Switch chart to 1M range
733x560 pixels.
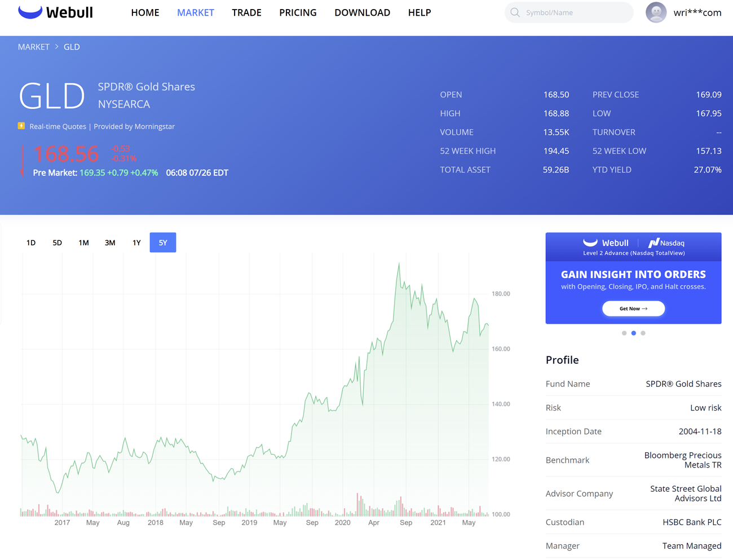pyautogui.click(x=83, y=242)
